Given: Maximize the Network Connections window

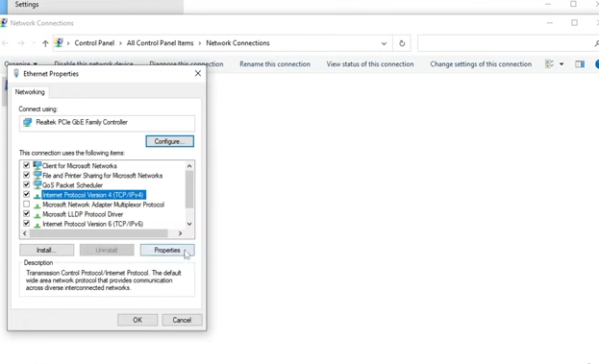Looking at the screenshot, I should click(574, 22).
